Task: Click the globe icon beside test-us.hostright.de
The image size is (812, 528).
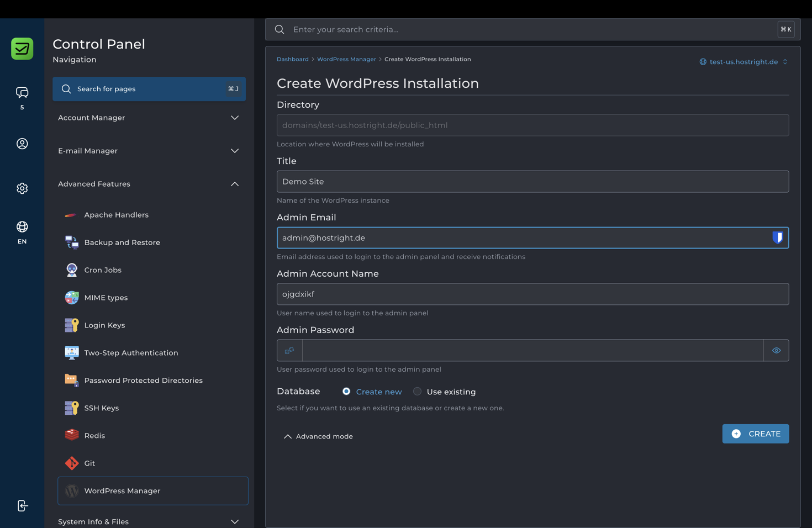Action: coord(703,62)
